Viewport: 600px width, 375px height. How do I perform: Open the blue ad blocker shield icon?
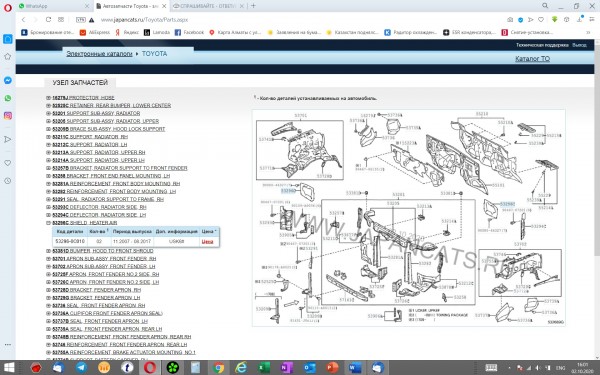click(520, 20)
